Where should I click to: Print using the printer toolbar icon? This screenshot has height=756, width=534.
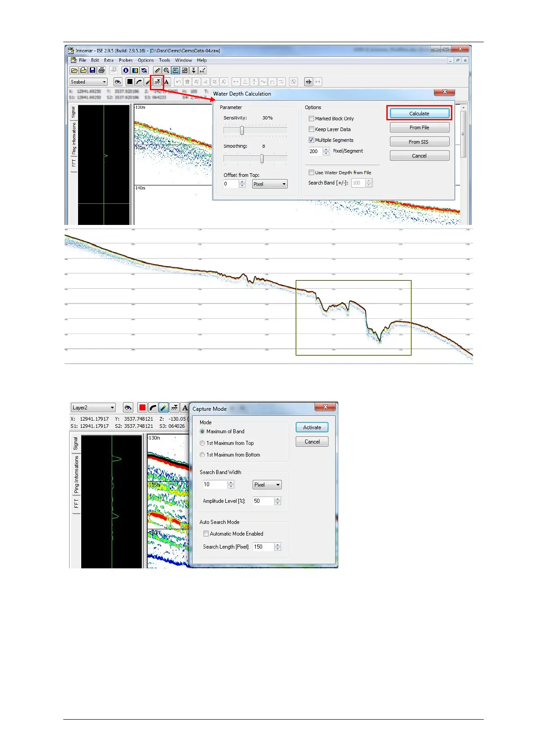pyautogui.click(x=101, y=70)
